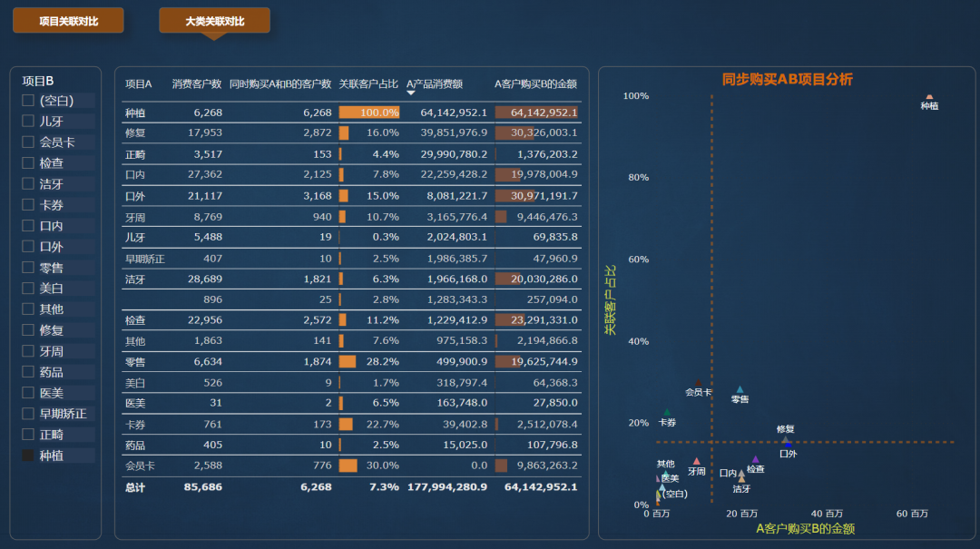This screenshot has width=980, height=549.
Task: Tick the 医美 checkbox in 项目B filter
Action: [27, 393]
